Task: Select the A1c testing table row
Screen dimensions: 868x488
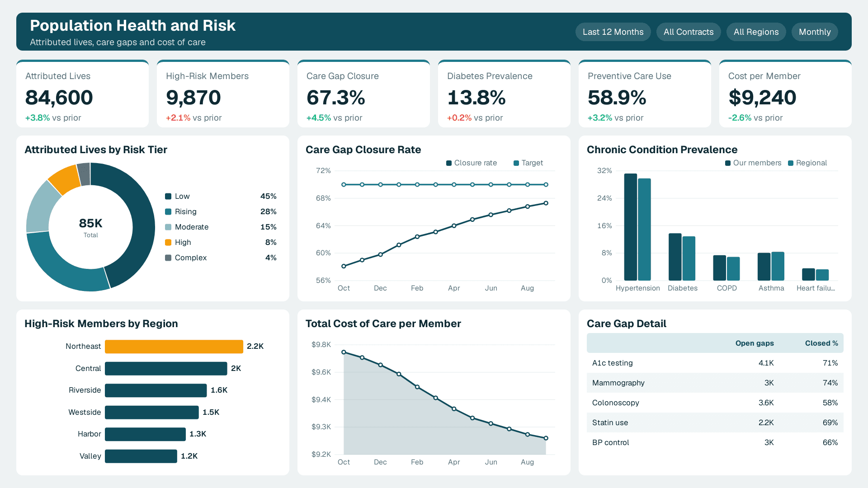Action: pos(715,363)
